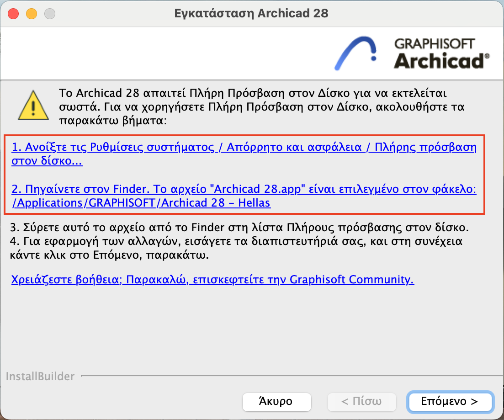The image size is (504, 420).
Task: Open System Settings Full Disk Access link
Action: click(244, 154)
